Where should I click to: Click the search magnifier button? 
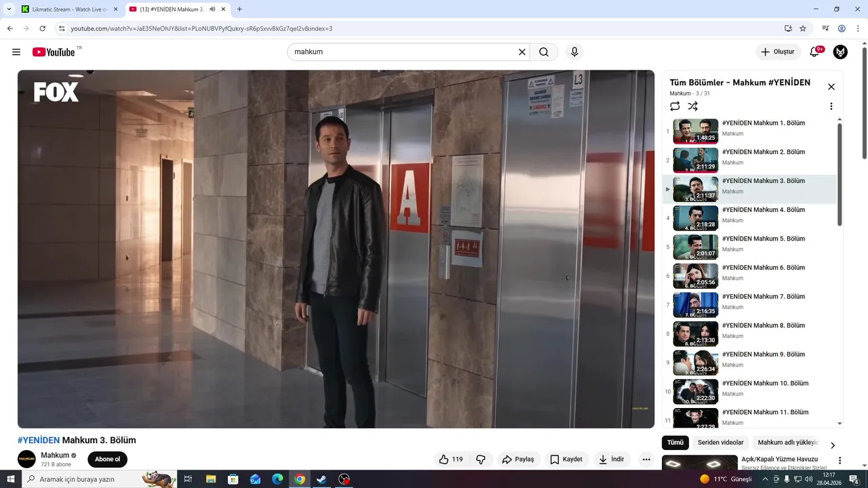pos(544,52)
